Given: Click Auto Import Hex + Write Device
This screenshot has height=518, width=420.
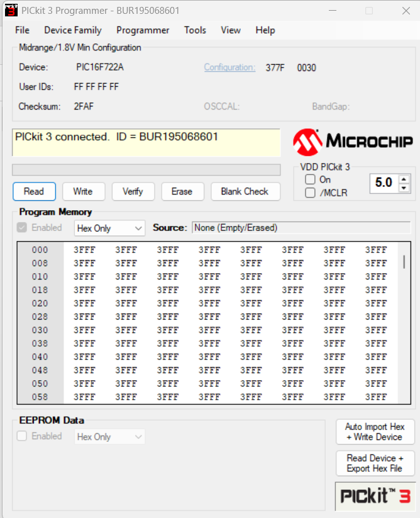Looking at the screenshot, I should 375,432.
